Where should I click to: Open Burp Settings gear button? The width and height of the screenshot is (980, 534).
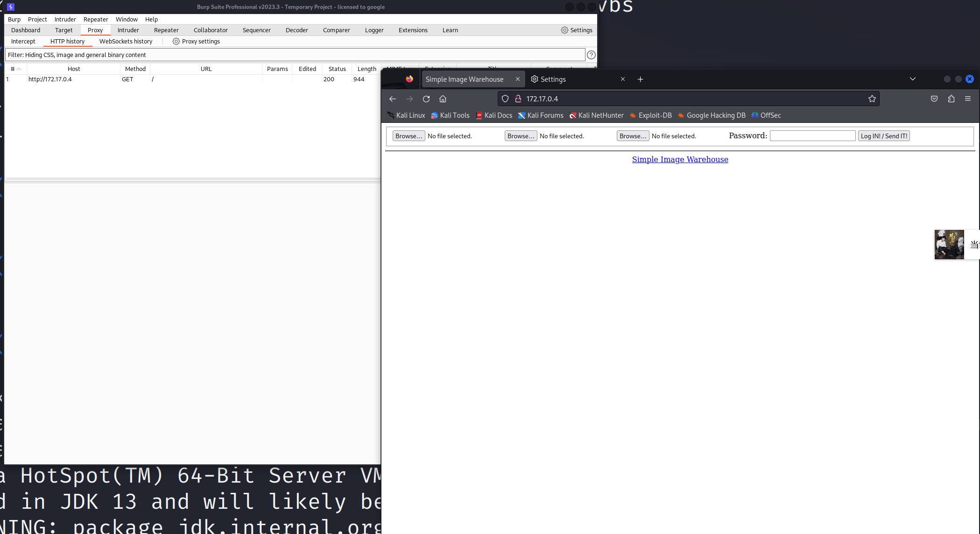click(x=577, y=30)
